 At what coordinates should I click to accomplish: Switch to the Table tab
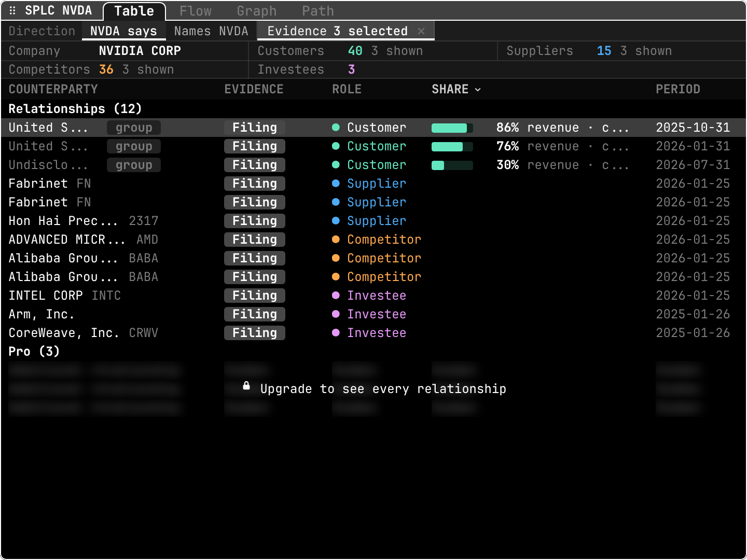click(134, 11)
